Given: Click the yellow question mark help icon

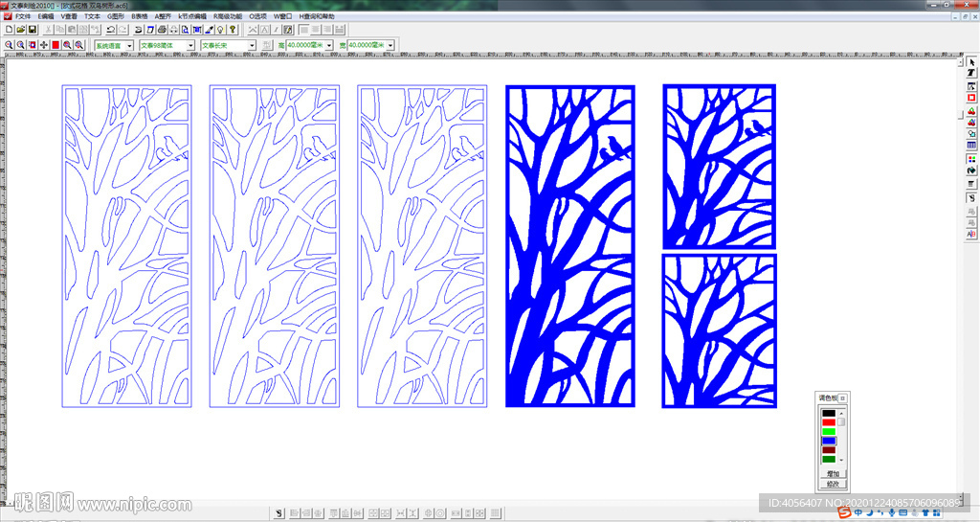Looking at the screenshot, I should click(233, 30).
